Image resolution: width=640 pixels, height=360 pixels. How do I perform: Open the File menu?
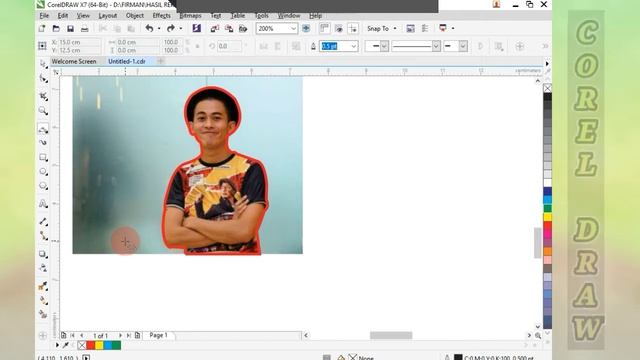point(44,16)
